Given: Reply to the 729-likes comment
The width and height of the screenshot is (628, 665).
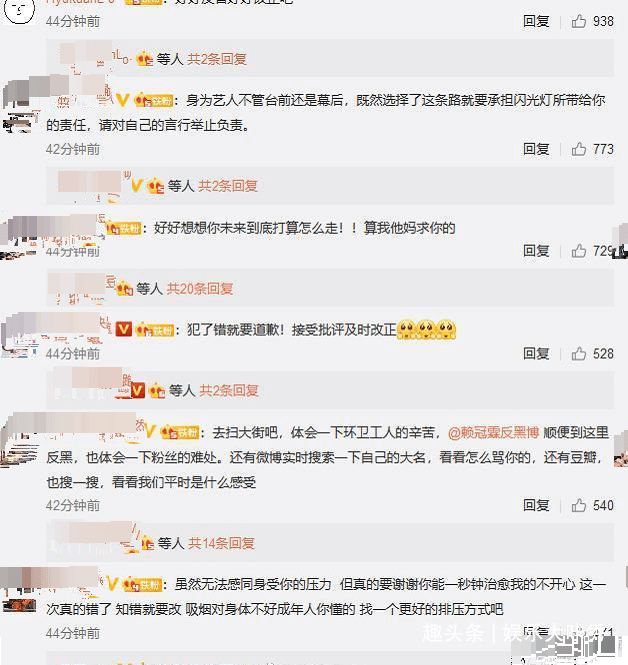Looking at the screenshot, I should point(536,251).
